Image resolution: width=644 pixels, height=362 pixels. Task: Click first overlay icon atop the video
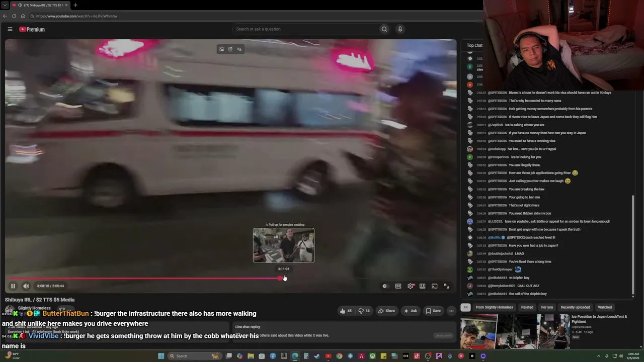tap(221, 49)
